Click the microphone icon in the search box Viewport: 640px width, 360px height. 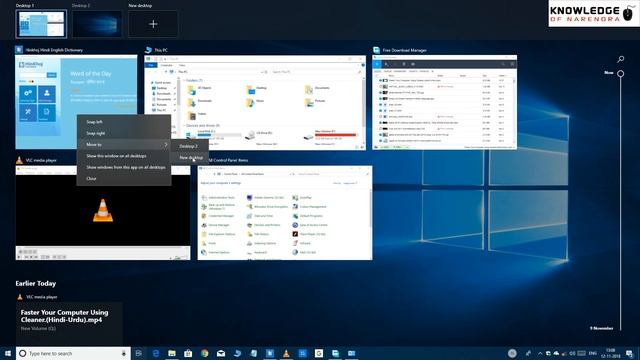click(x=124, y=353)
